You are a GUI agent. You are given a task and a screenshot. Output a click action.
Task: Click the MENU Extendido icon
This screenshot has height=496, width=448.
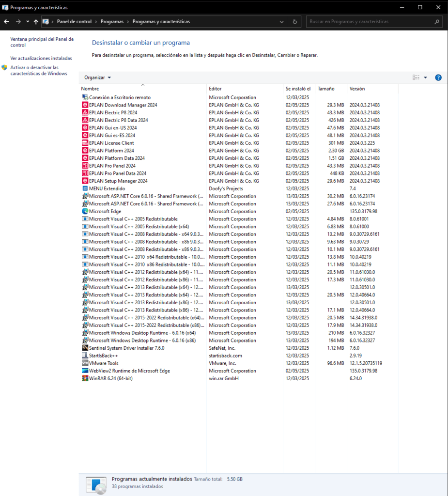(x=85, y=188)
